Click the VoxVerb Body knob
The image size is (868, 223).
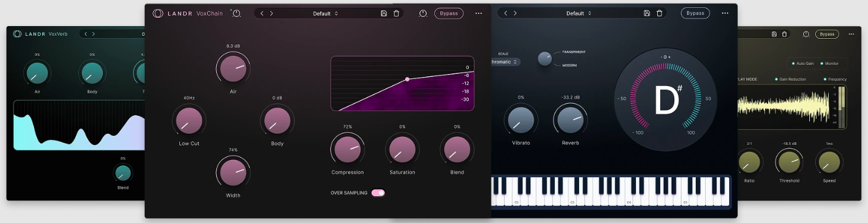point(92,73)
